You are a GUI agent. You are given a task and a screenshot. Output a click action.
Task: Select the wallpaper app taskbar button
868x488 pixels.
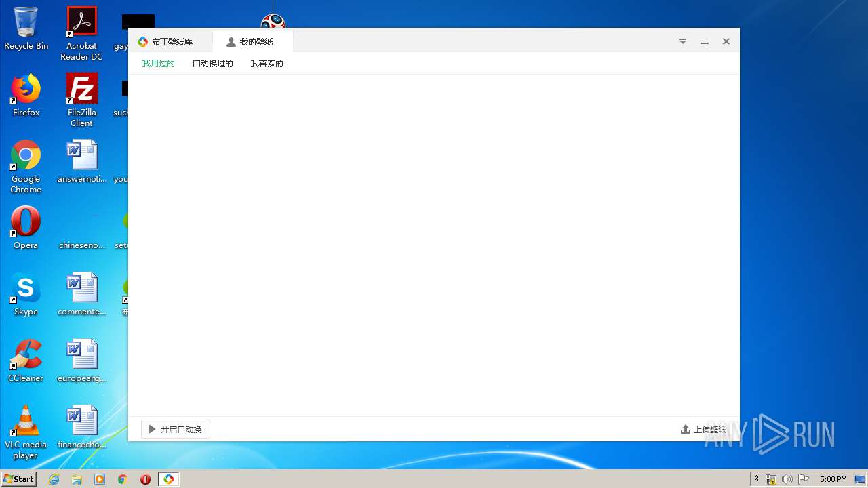point(169,479)
